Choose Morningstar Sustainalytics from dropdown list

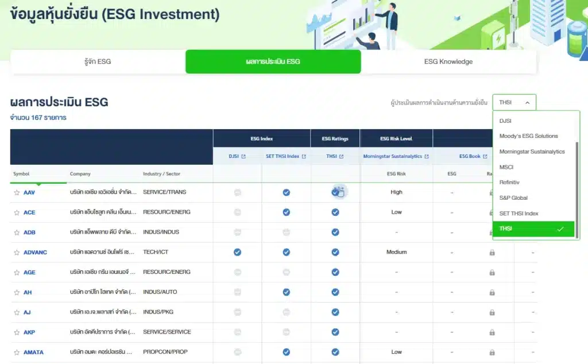[533, 152]
